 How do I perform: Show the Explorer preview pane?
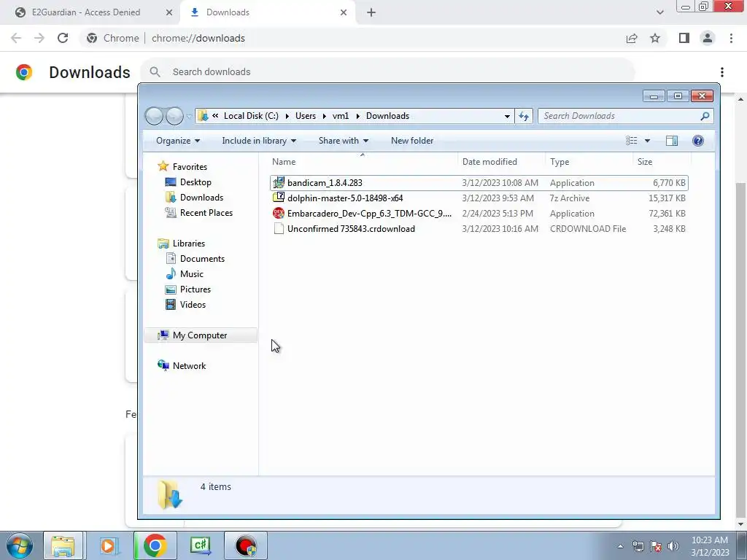coord(672,141)
